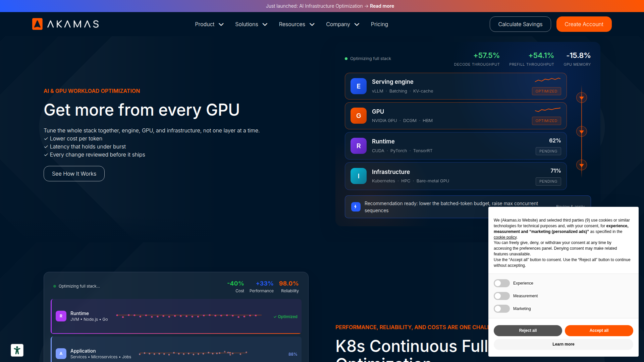Click the purple R Runtime icon (CUDA row)
The image size is (644, 362).
359,146
